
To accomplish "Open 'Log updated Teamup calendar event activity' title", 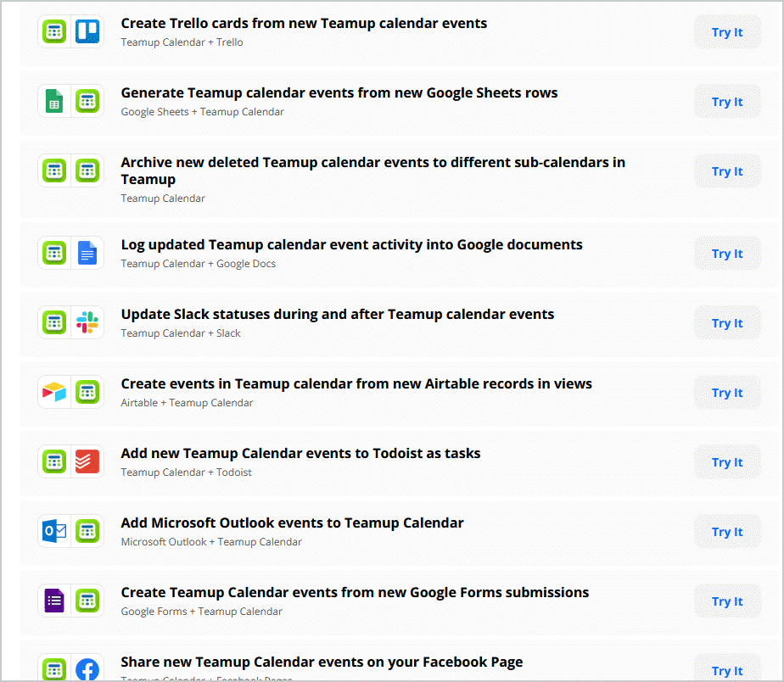I will click(x=351, y=245).
